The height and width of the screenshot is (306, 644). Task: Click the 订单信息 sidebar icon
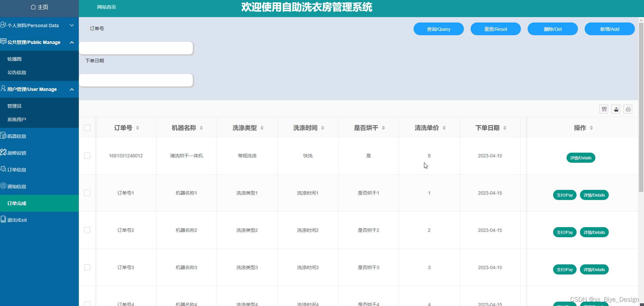pos(3,169)
